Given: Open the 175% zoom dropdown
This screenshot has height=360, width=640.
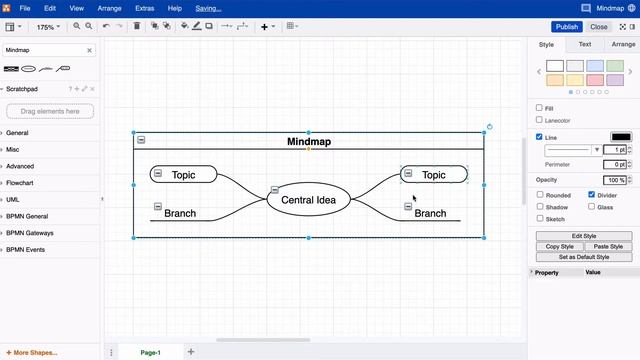Looking at the screenshot, I should tap(48, 27).
